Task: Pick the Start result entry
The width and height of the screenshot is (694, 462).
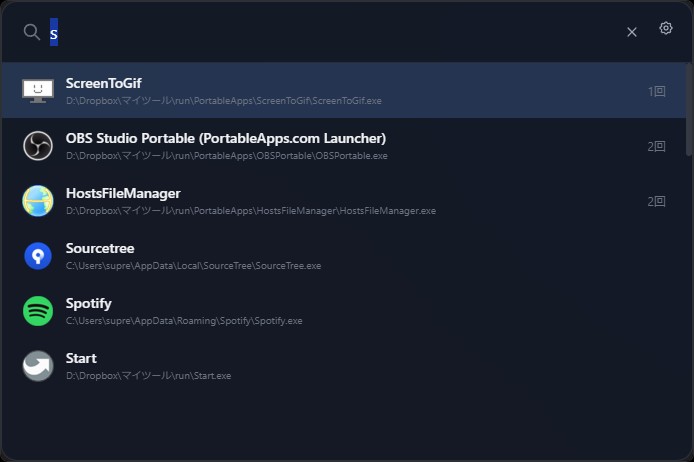Action: 81,358
